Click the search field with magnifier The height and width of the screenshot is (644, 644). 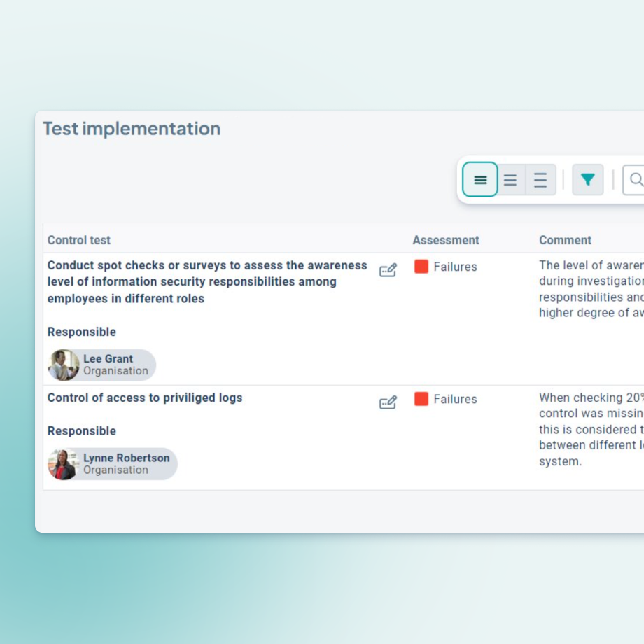click(634, 180)
